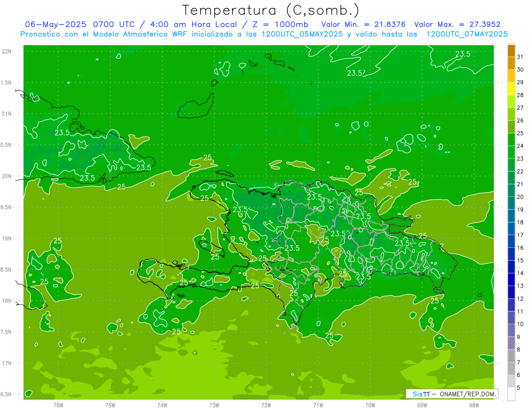Click the lime green swatch between 26 and 27
Screen dimensions: 532x411
point(511,114)
